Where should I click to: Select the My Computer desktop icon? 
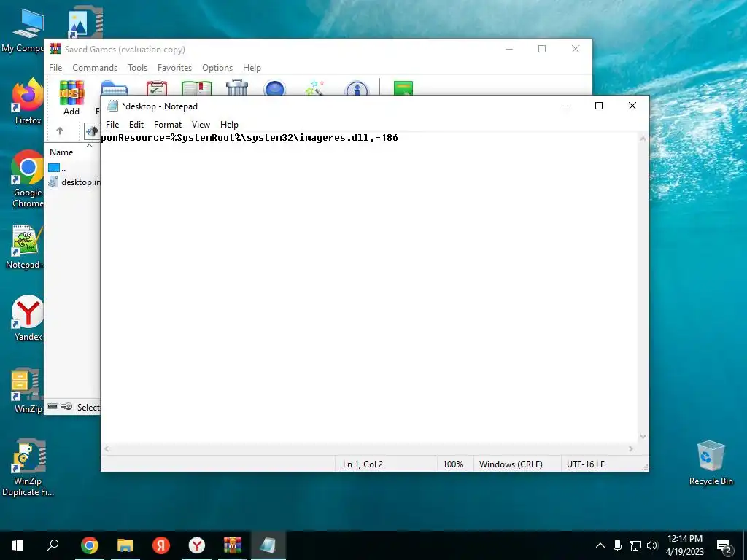tap(23, 31)
